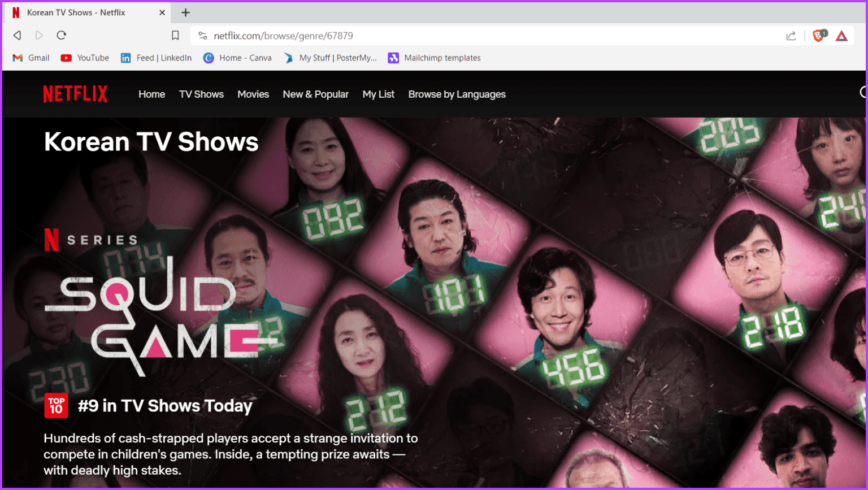
Task: Click the Netflix search magnifier icon
Action: (x=863, y=93)
